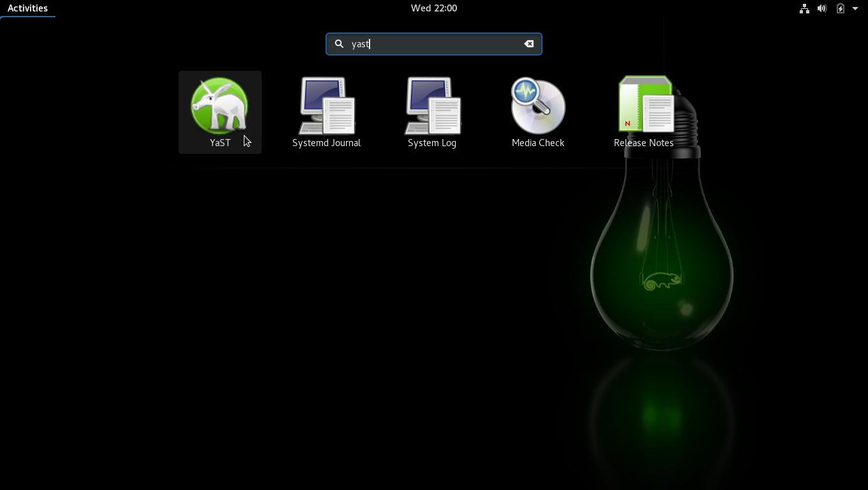
Task: Open the Wed 22:00 clock menu
Action: click(434, 8)
